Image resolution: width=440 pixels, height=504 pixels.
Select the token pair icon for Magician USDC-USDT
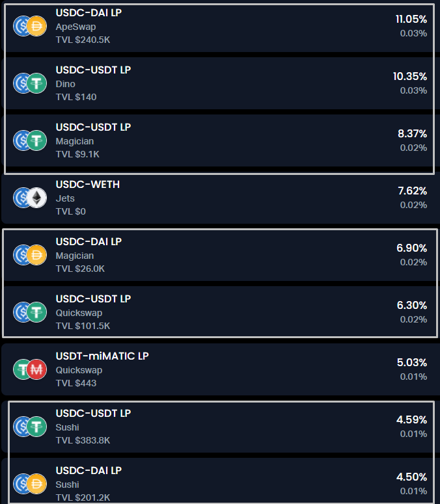point(30,140)
